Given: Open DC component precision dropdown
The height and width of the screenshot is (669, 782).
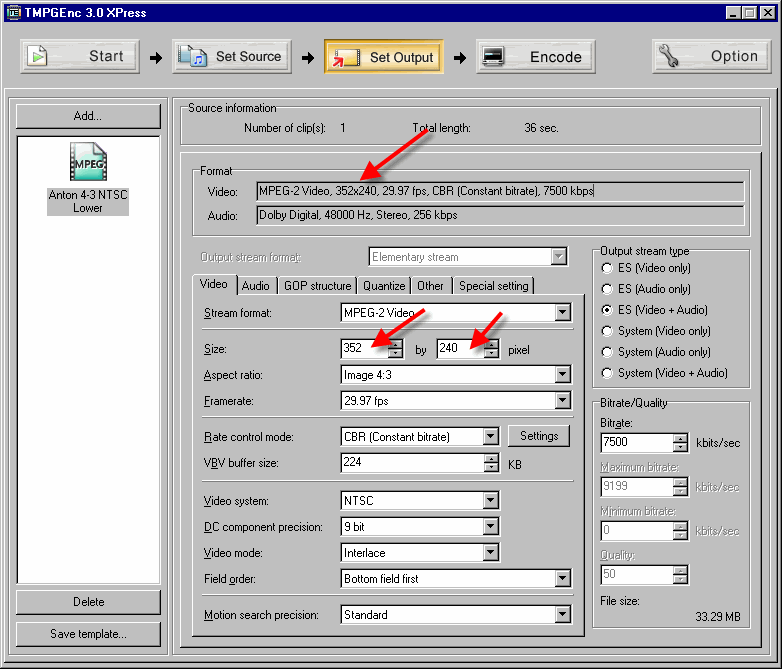Looking at the screenshot, I should 491,526.
